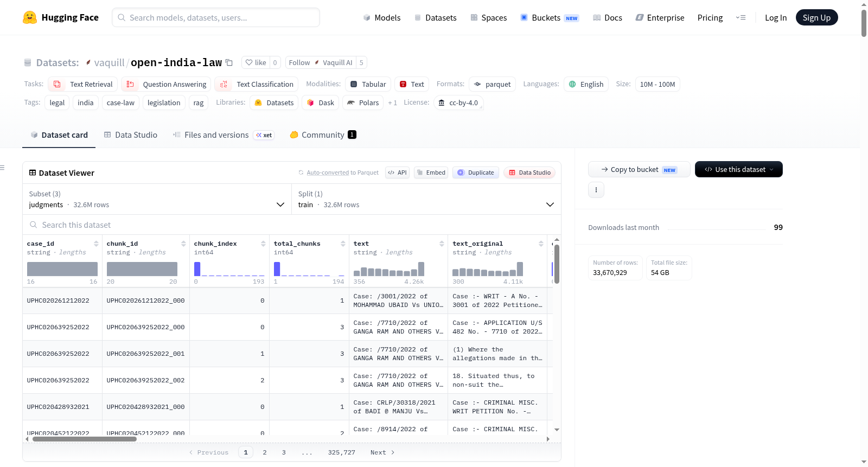Screen dimensions: 868x467
Task: Open Enterprise in the top navigation
Action: click(x=660, y=17)
